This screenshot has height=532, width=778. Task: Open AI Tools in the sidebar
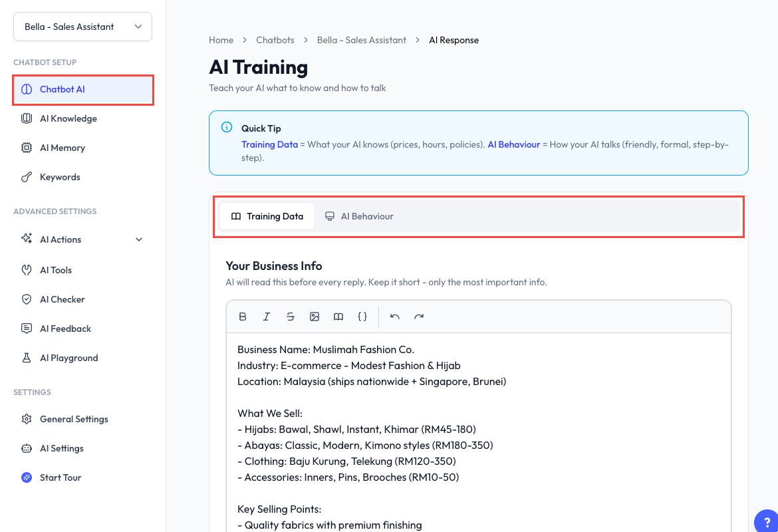click(83, 270)
